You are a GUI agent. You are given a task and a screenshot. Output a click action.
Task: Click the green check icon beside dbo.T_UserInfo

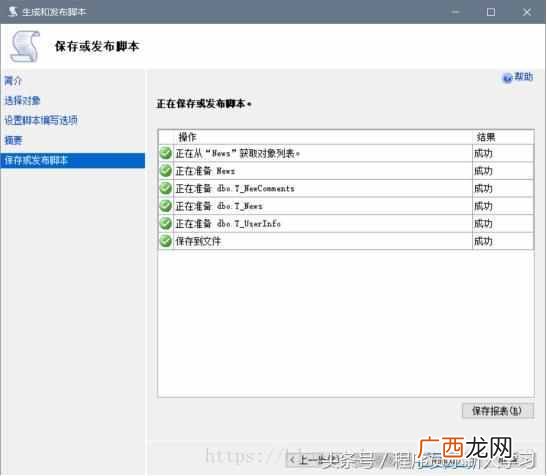click(166, 223)
